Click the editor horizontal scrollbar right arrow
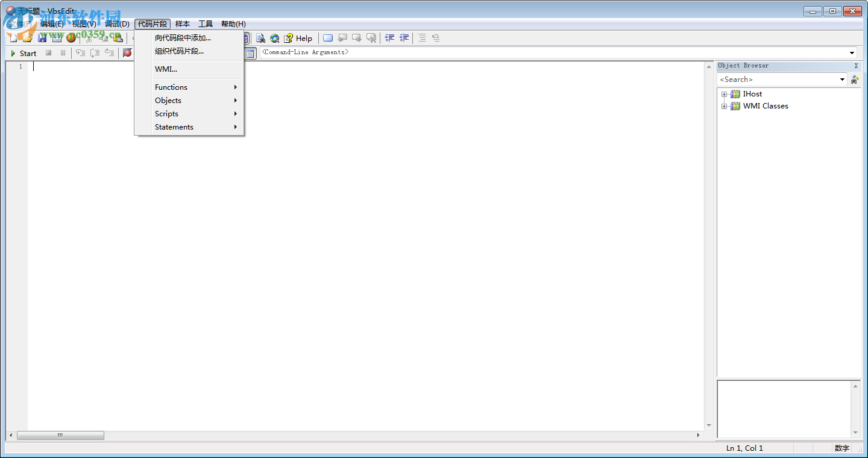868x458 pixels. pyautogui.click(x=699, y=435)
